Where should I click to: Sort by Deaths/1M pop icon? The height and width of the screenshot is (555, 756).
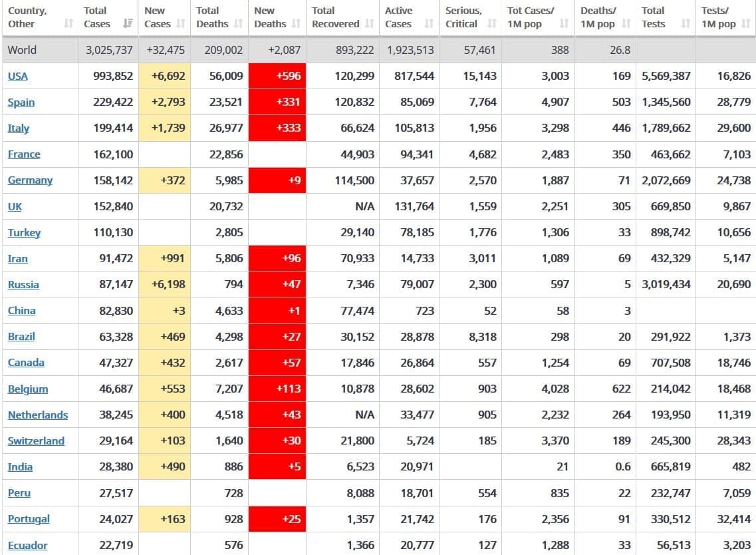coord(626,24)
